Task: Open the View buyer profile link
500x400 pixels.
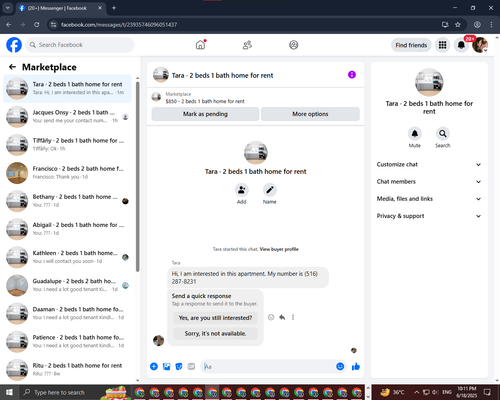Action: pyautogui.click(x=279, y=249)
